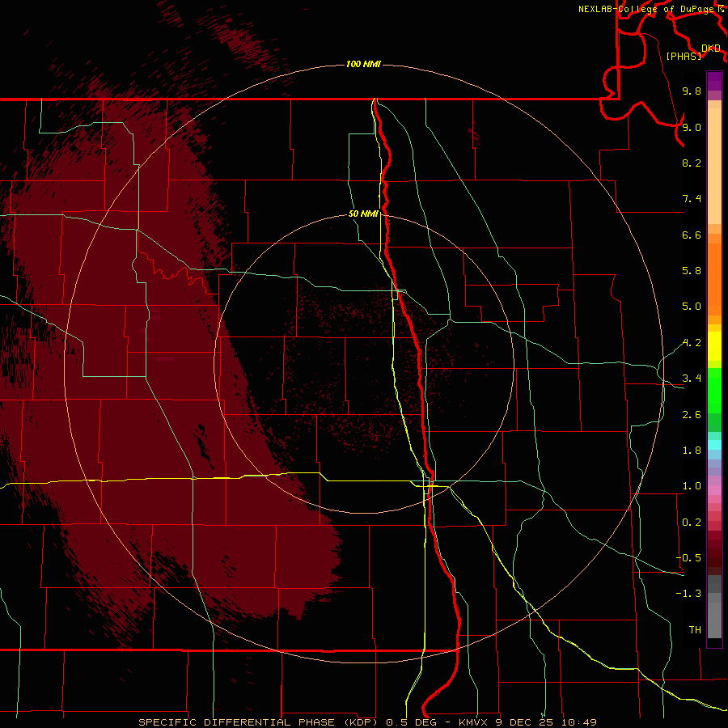Click the 1.8 scale value label
Image resolution: width=728 pixels, height=728 pixels.
click(692, 451)
